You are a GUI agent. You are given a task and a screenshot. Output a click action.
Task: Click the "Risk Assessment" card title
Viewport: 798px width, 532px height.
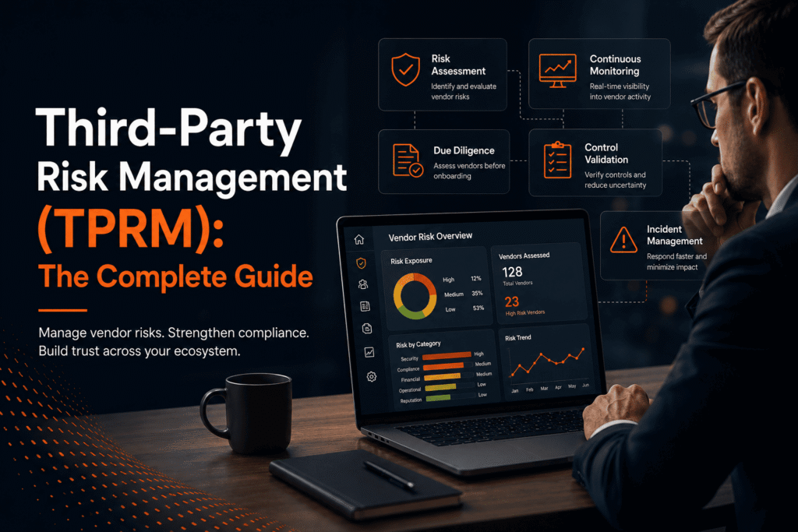458,65
